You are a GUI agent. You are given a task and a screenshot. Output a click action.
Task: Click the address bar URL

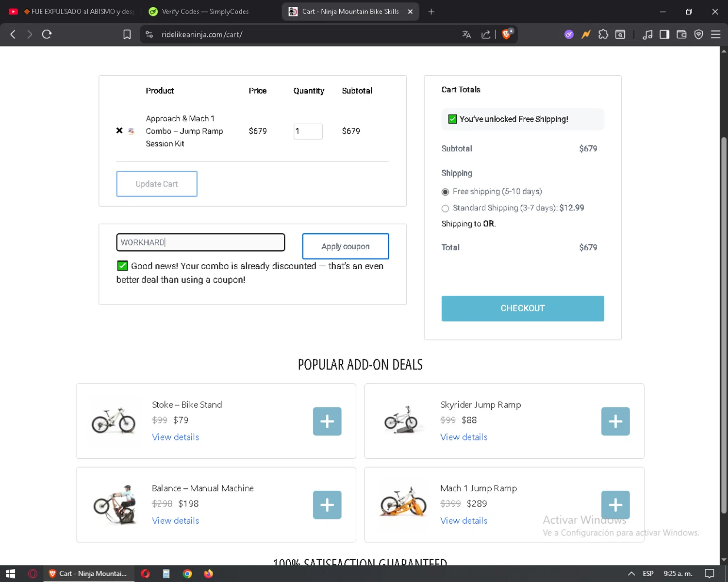pyautogui.click(x=202, y=34)
